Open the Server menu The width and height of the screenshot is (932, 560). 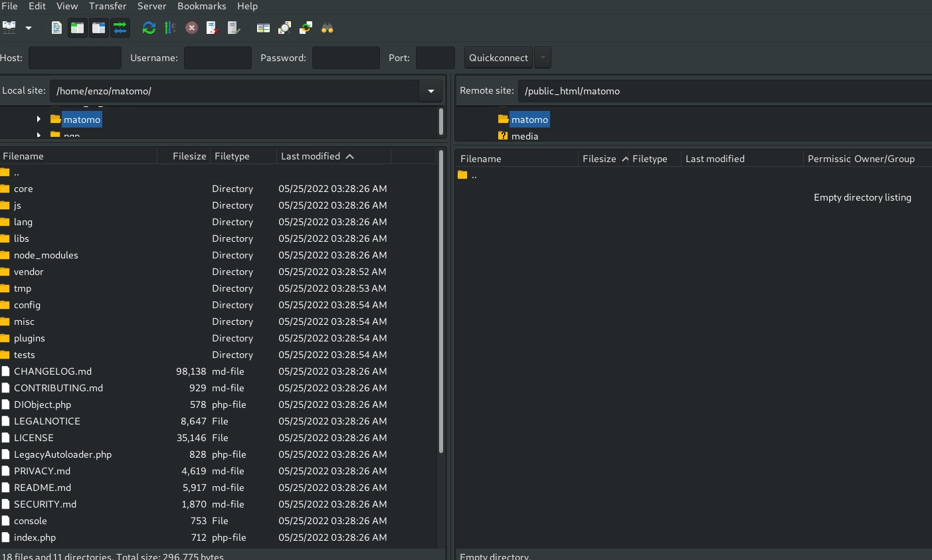pos(152,6)
